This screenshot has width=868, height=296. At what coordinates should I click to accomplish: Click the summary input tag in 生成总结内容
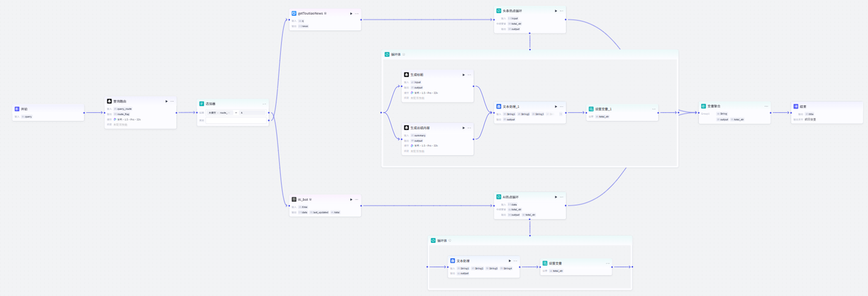(419, 136)
